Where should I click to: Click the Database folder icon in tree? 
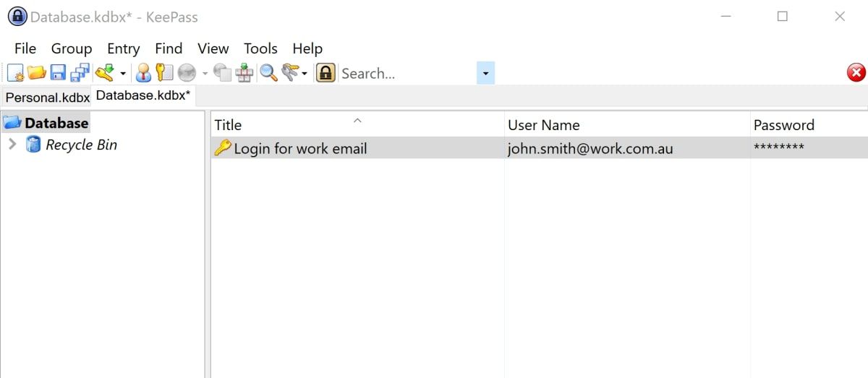pos(13,123)
